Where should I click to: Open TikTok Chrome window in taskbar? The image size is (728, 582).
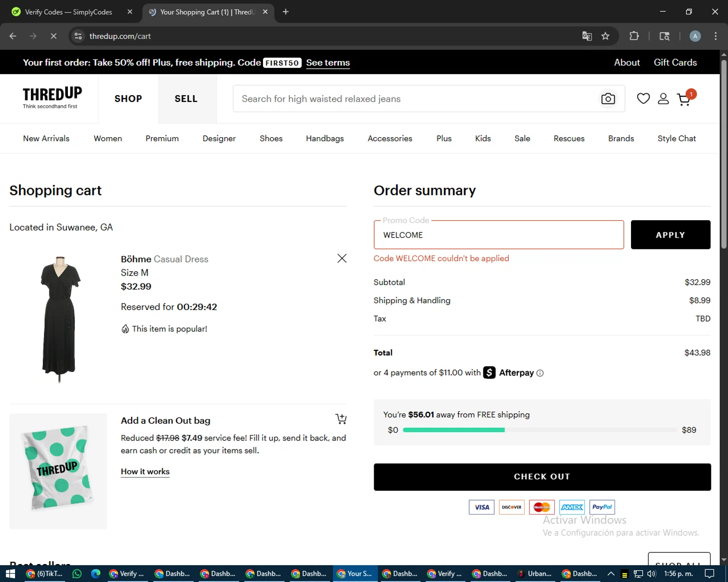pos(45,574)
